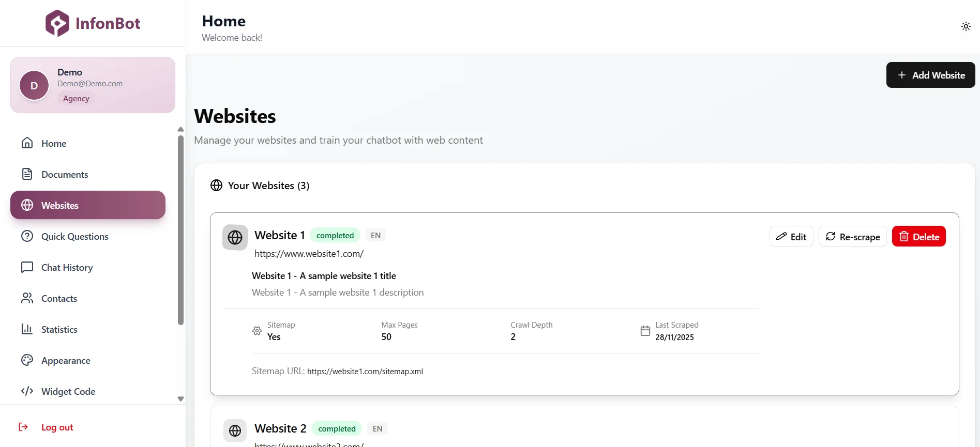Open Appearance settings
980x447 pixels.
click(x=88, y=360)
